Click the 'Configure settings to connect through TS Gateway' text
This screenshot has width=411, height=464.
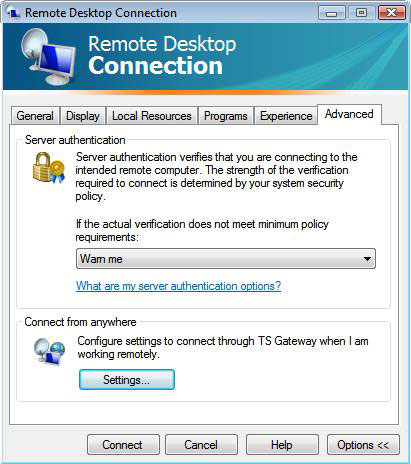tap(223, 347)
